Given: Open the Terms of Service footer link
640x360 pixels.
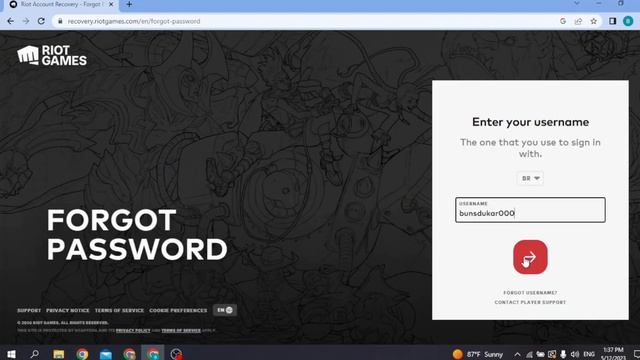Looking at the screenshot, I should (119, 311).
